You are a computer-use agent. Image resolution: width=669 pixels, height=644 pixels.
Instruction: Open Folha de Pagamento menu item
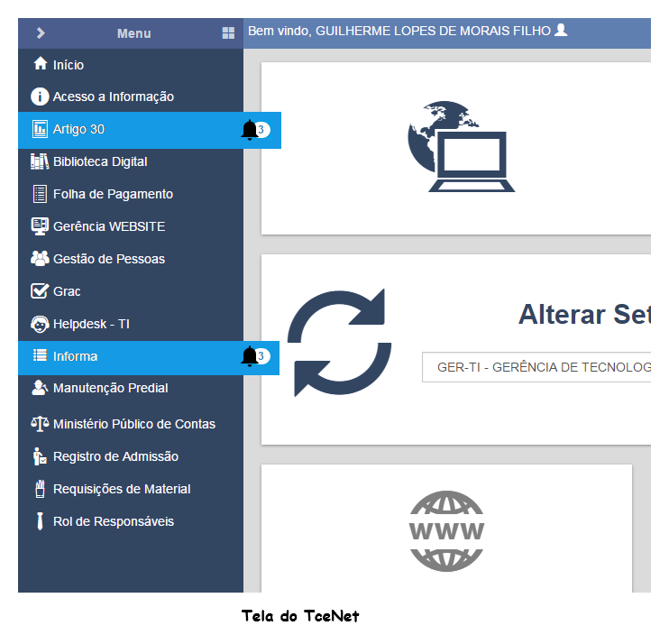113,194
